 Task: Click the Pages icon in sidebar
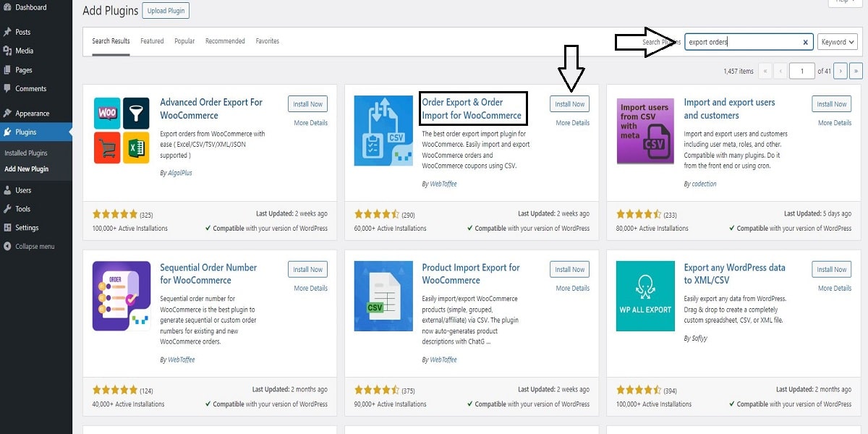click(x=7, y=70)
